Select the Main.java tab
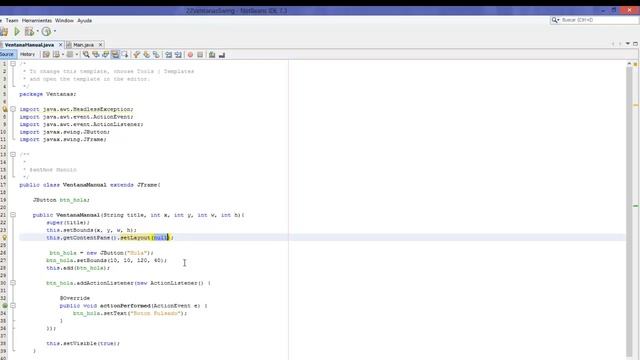Viewport: 640px width, 360px height. pos(83,44)
